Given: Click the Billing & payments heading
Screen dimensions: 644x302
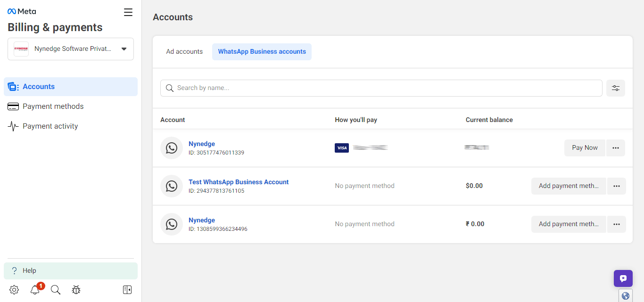Looking at the screenshot, I should point(55,27).
